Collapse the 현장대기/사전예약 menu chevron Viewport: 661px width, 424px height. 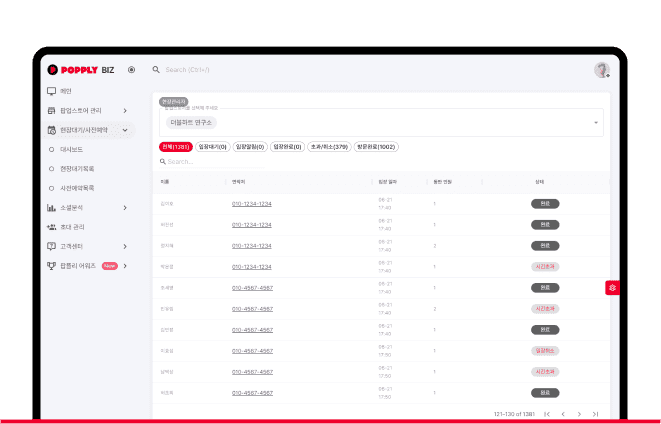[x=125, y=130]
